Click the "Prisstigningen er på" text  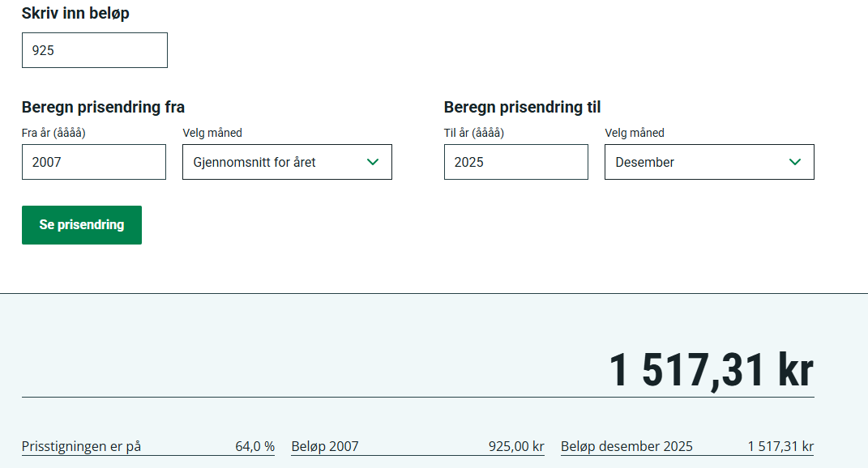[81, 446]
